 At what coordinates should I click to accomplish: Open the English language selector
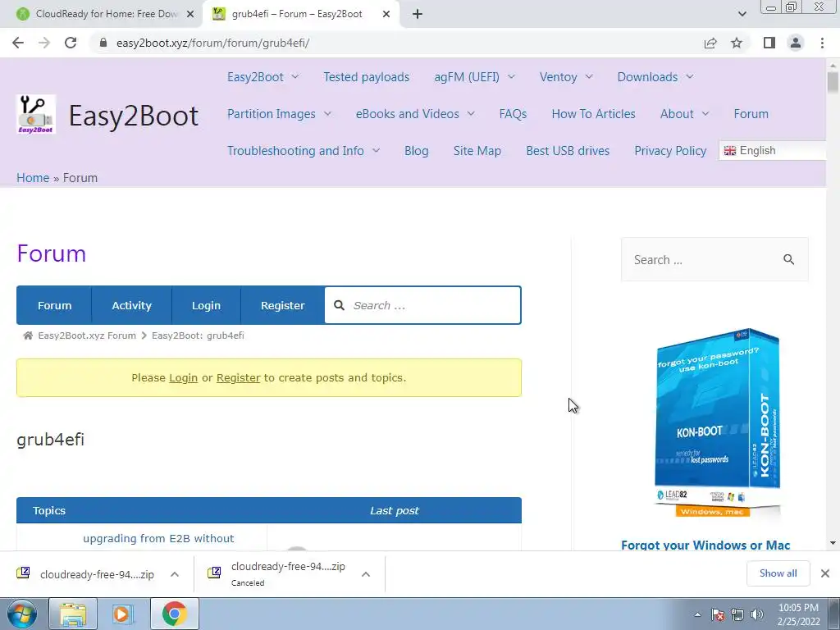point(772,151)
